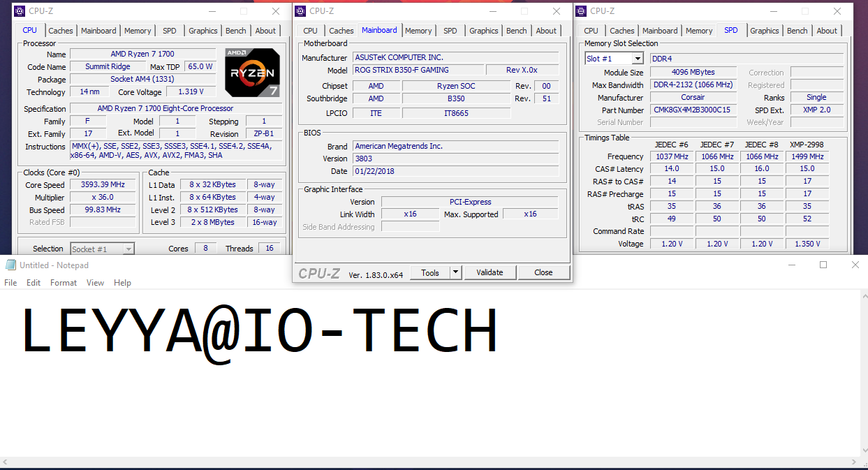Screen dimensions: 868x470
Task: Click the Validate button
Action: (490, 273)
